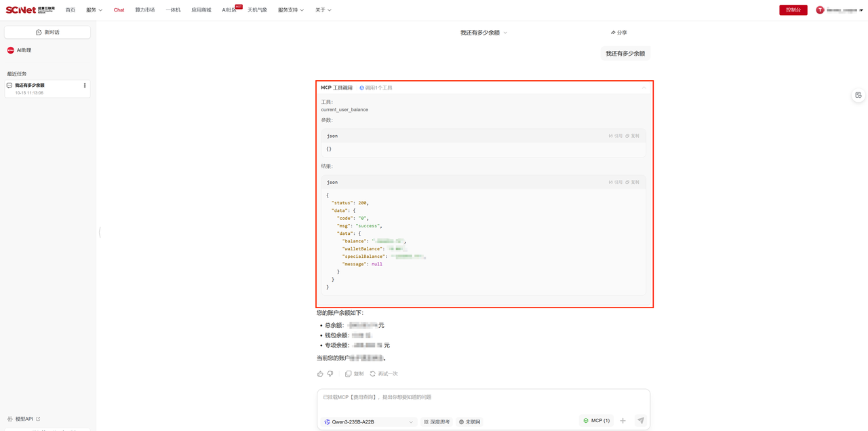Go to 应用商城 in the top menu
The width and height of the screenshot is (868, 431).
point(201,10)
